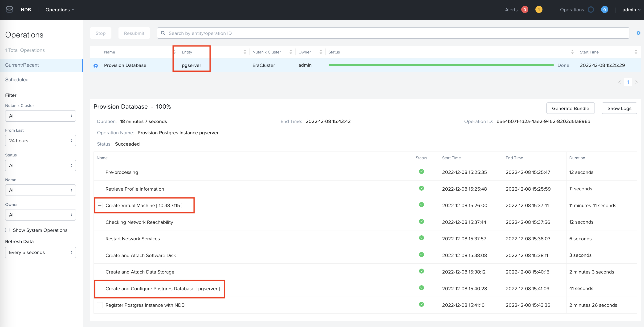Open the Refresh Data interval dropdown
The image size is (644, 327).
(40, 252)
